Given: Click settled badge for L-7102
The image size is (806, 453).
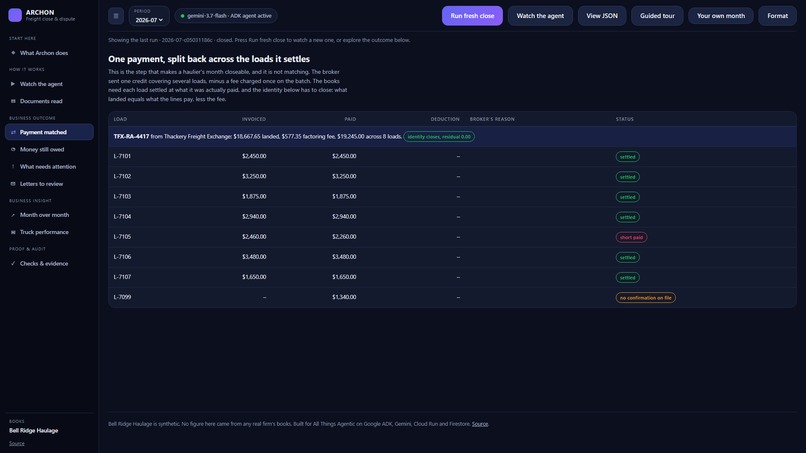Looking at the screenshot, I should coord(628,177).
